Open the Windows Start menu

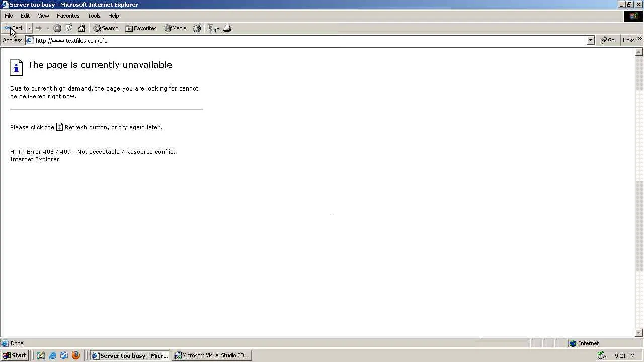coord(15,355)
